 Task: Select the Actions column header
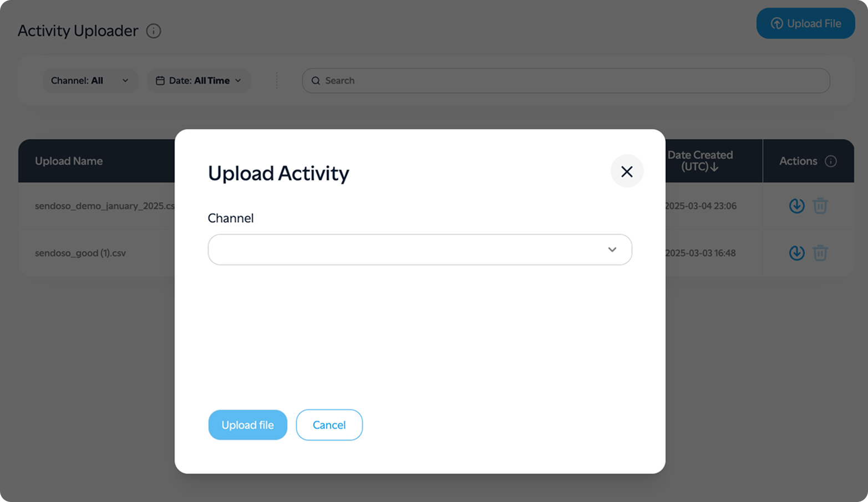(798, 161)
